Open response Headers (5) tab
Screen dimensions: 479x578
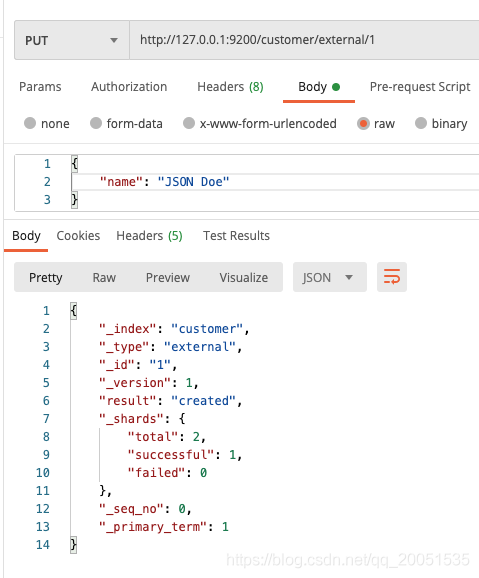pos(149,236)
